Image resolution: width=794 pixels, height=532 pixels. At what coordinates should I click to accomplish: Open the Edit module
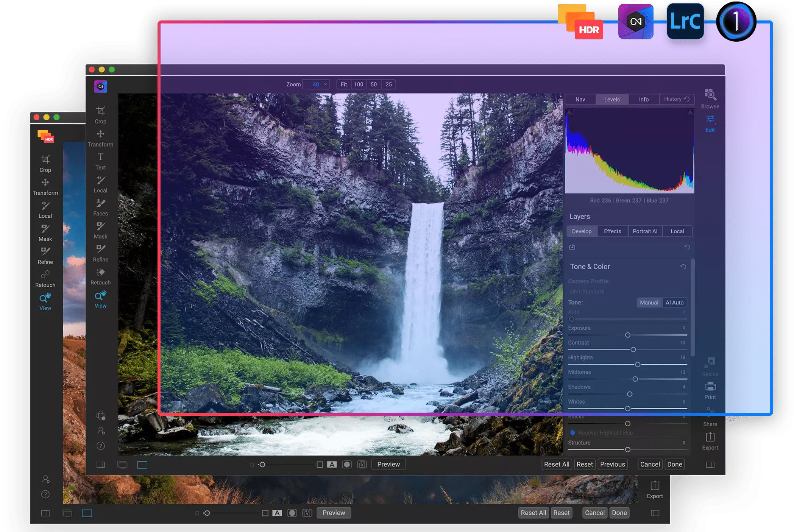710,124
